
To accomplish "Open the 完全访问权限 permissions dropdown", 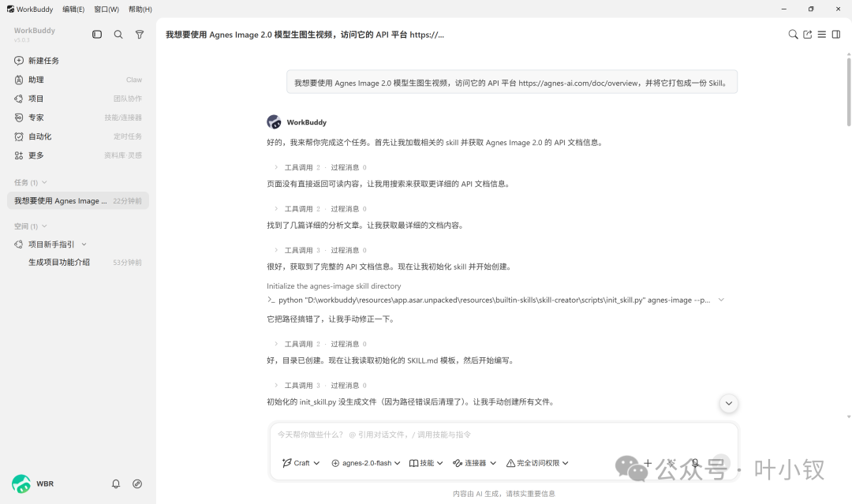I will 537,463.
